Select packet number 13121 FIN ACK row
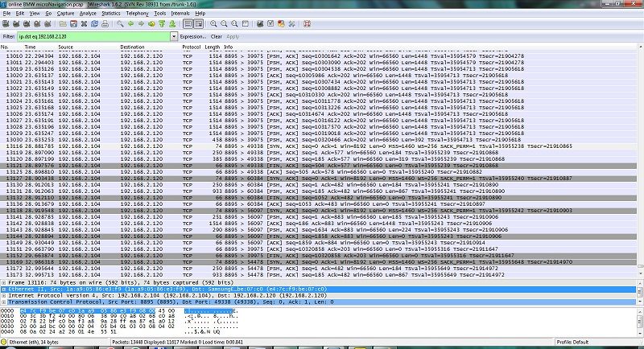Image resolution: width=644 pixels, height=349 pixels. pos(318,166)
